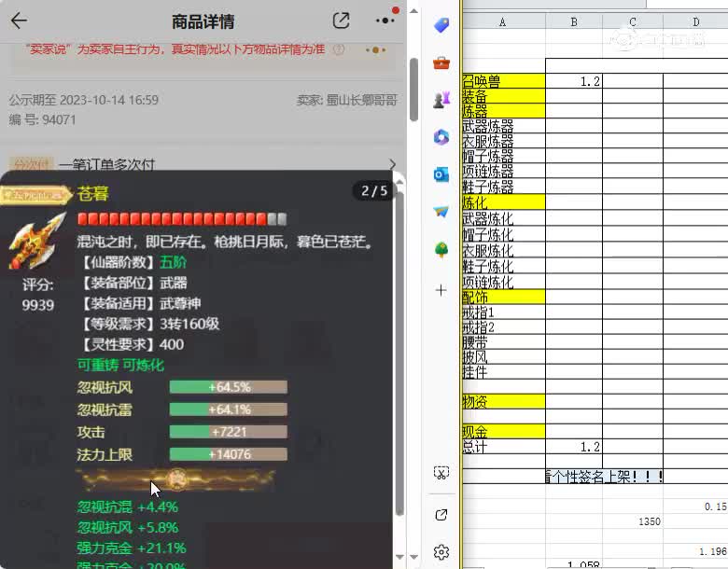
Task: Select the yellow 炼化 cell
Action: click(503, 202)
